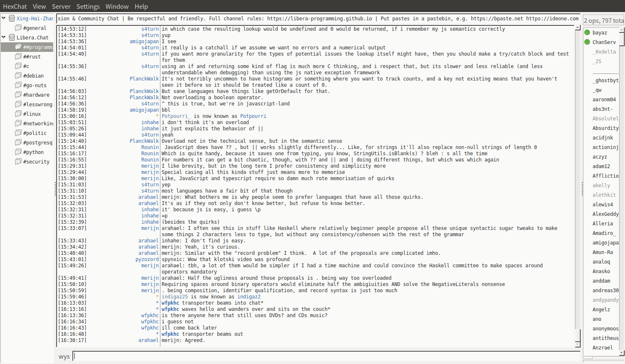
Task: Open the bpaste.net link in topic
Action: [x=497, y=18]
